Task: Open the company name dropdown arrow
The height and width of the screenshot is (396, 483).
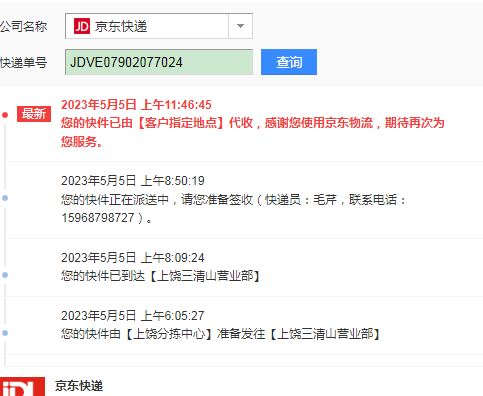Action: (240, 26)
